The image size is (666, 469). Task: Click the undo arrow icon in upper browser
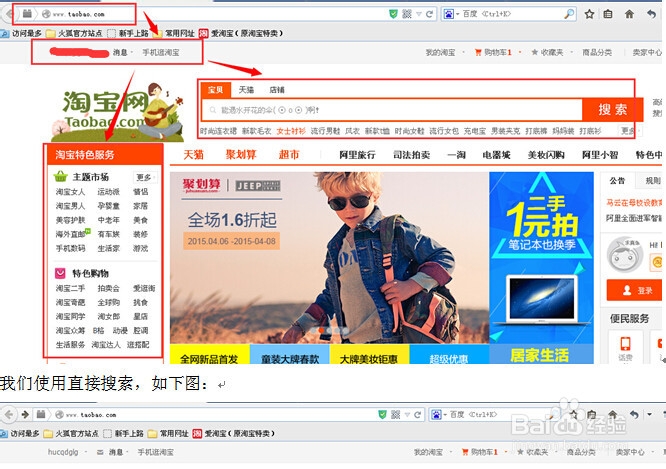652,14
